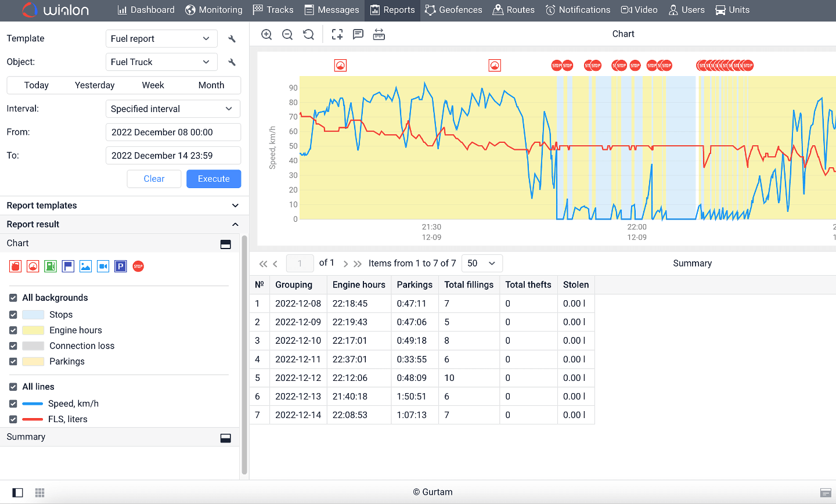This screenshot has width=836, height=504.
Task: Open chart annotations with the message icon
Action: click(358, 34)
